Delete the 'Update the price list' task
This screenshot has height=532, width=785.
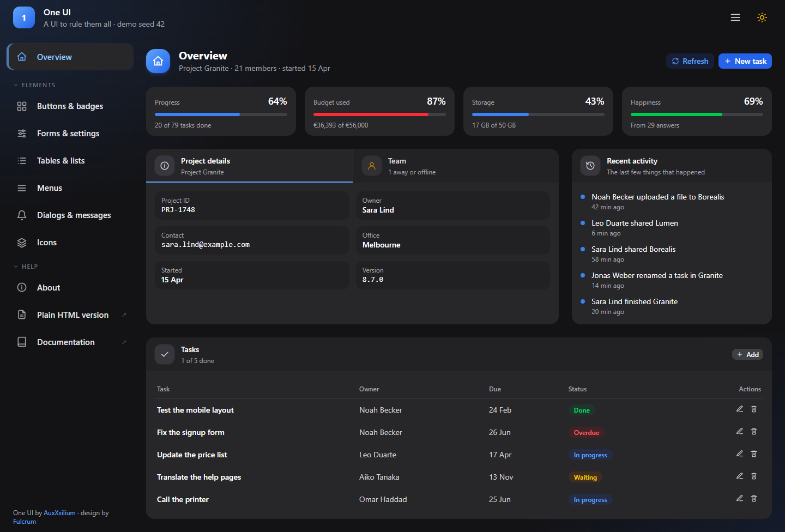point(754,454)
